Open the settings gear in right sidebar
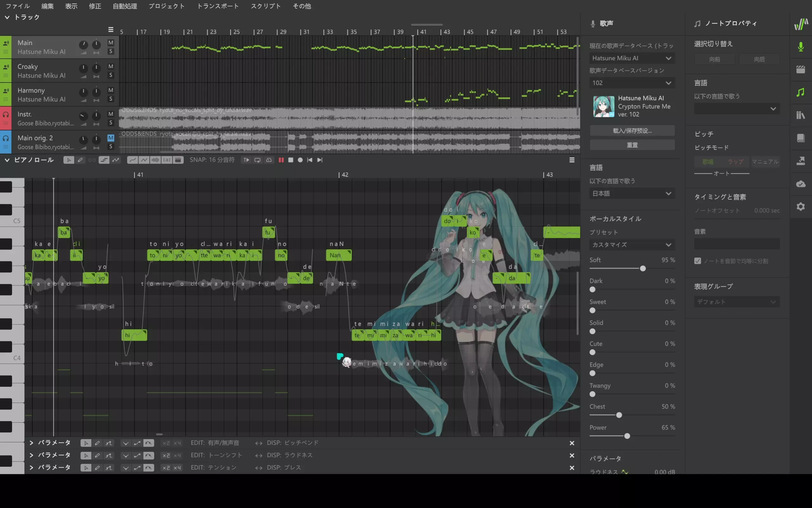Image resolution: width=812 pixels, height=508 pixels. coord(801,206)
